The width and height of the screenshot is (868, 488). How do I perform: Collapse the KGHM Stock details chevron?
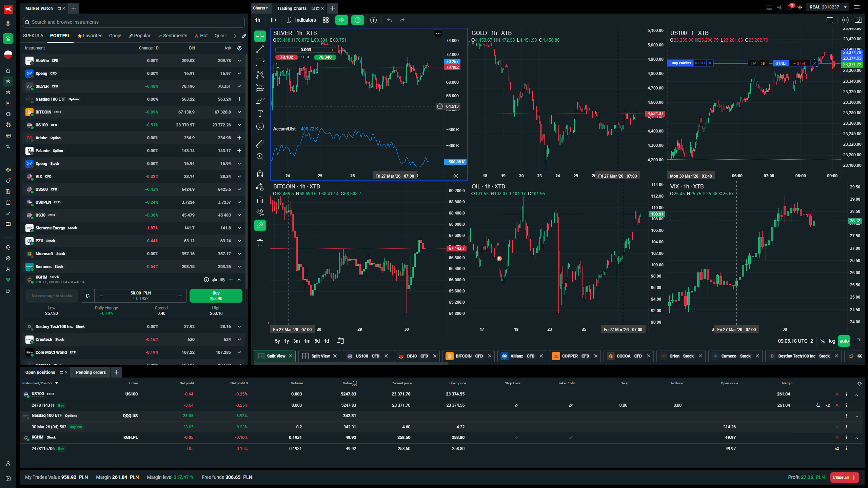[239, 280]
